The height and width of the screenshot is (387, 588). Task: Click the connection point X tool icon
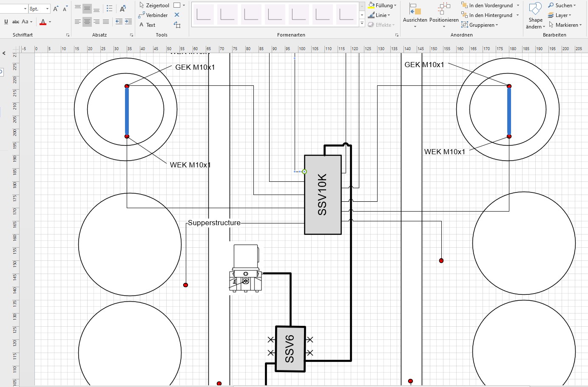(177, 15)
